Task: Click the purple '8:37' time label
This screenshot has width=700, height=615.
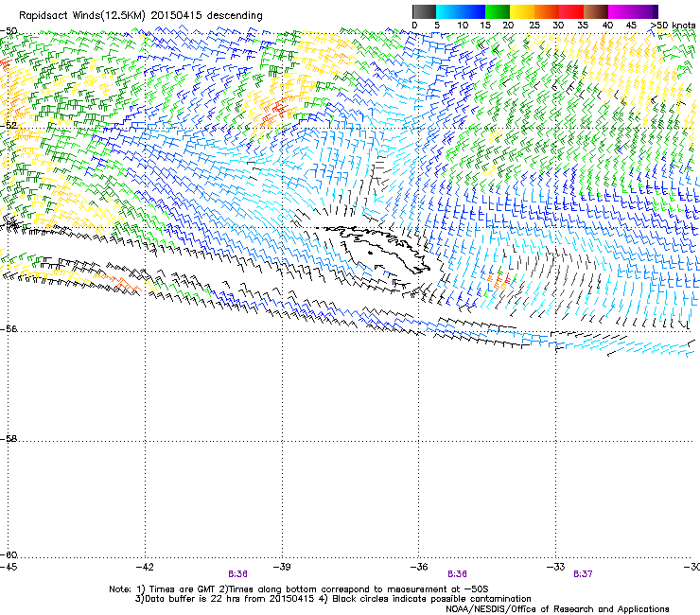Action: [583, 574]
